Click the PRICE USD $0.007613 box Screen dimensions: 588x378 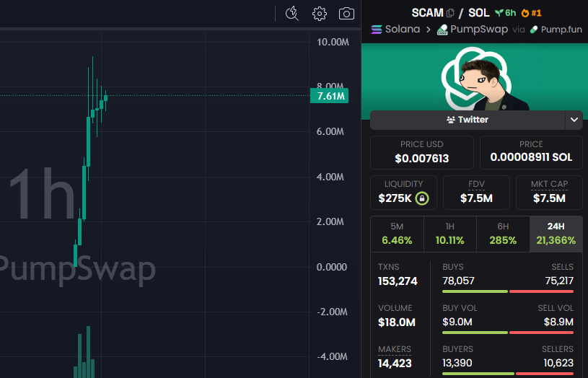[x=422, y=152]
